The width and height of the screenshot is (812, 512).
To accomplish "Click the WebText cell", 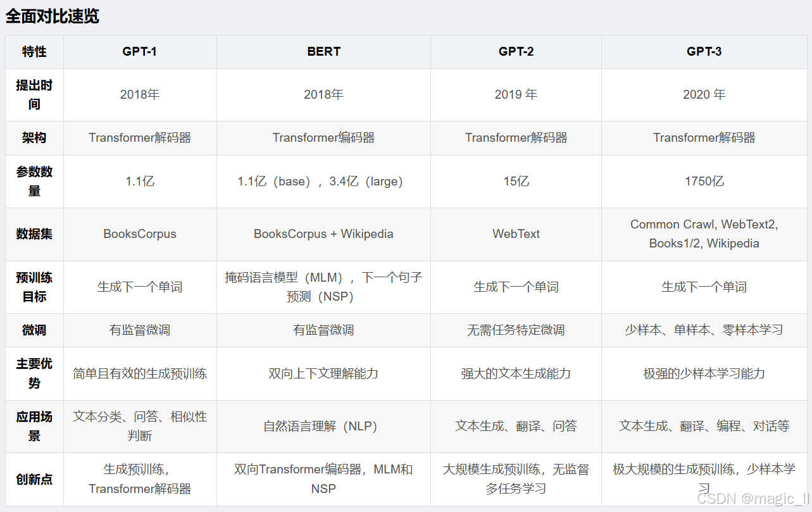I will pyautogui.click(x=516, y=234).
